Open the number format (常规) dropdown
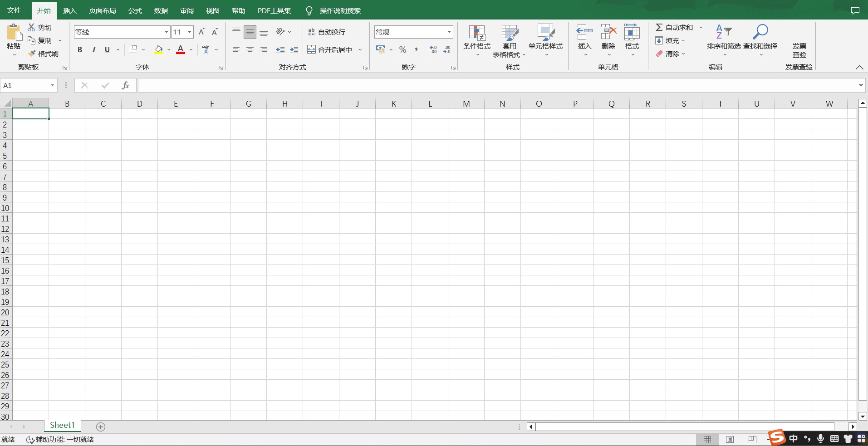Viewport: 868px width, 446px height. click(x=449, y=32)
